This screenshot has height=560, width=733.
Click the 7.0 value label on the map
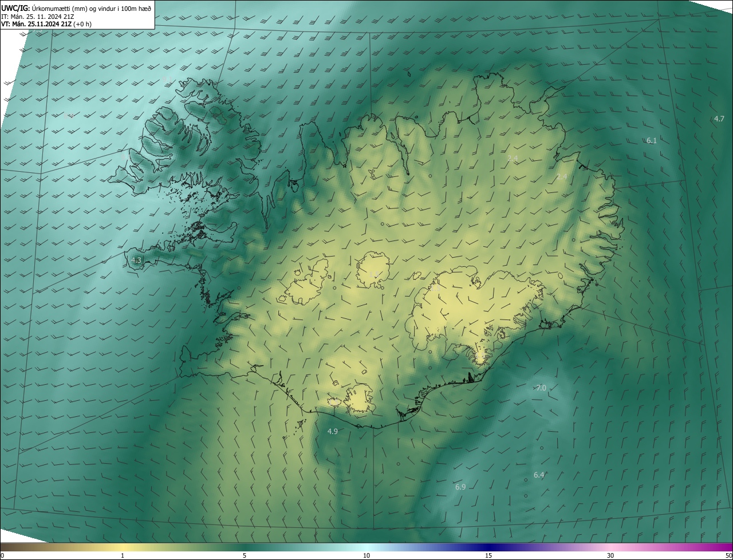click(x=541, y=388)
